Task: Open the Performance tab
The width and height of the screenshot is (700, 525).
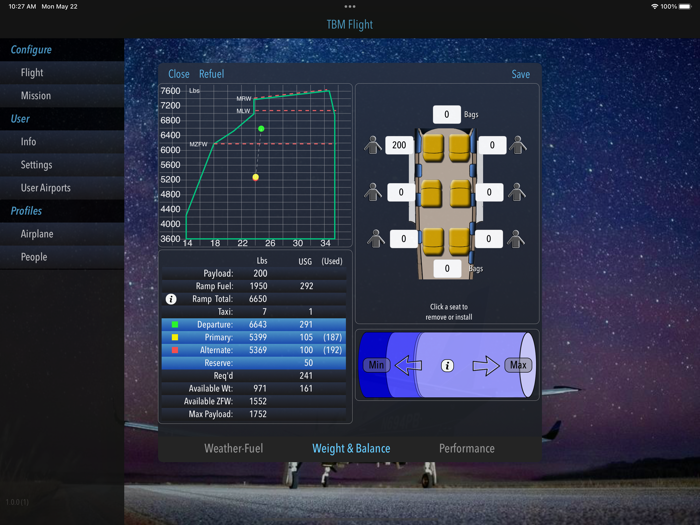Action: [x=467, y=448]
